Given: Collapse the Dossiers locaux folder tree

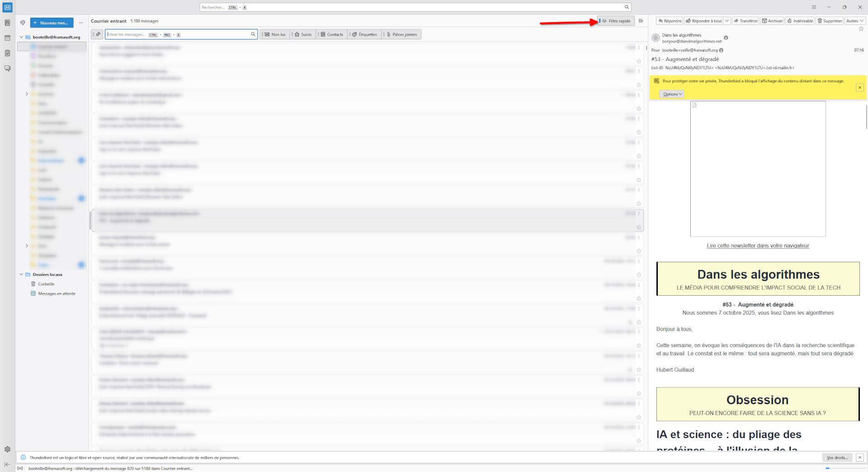Looking at the screenshot, I should (x=21, y=274).
